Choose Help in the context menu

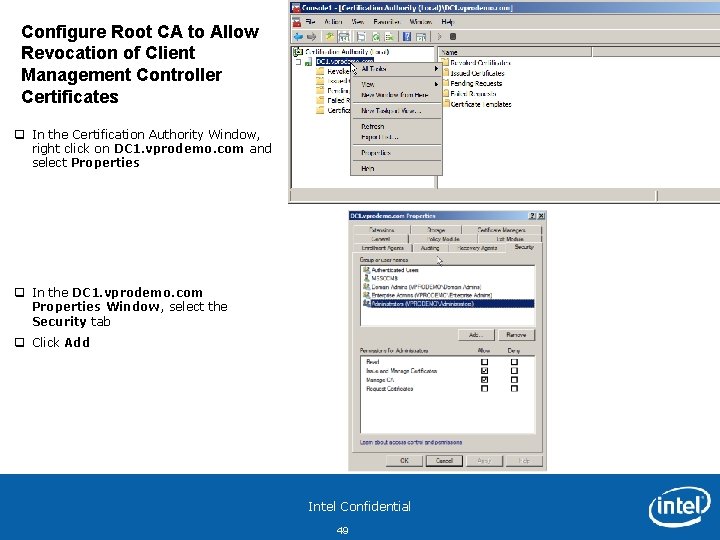pyautogui.click(x=396, y=169)
